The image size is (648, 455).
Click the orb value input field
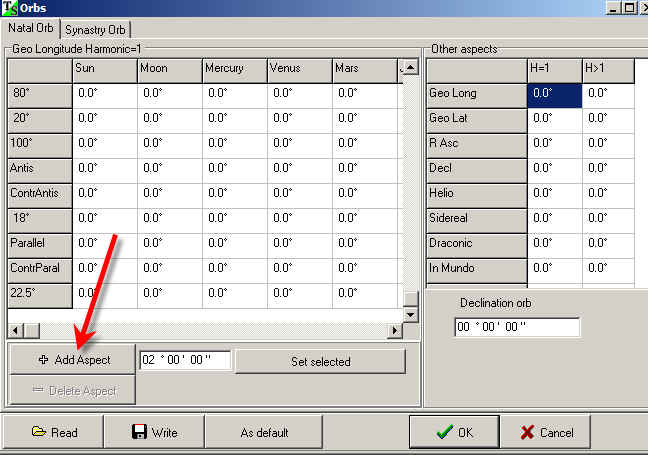tap(185, 360)
